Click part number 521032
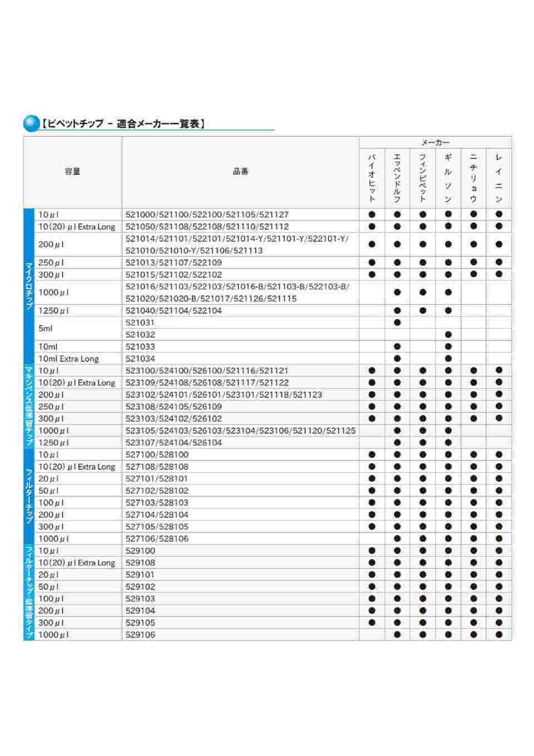 (140, 335)
